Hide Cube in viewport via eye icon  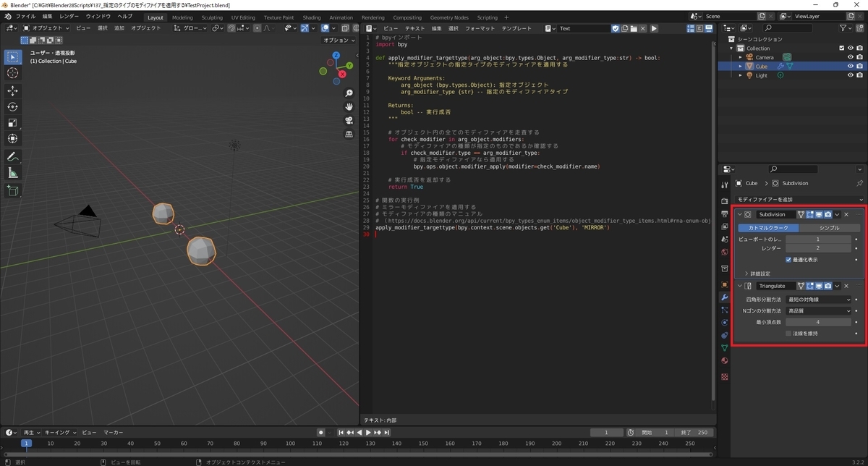pos(851,66)
